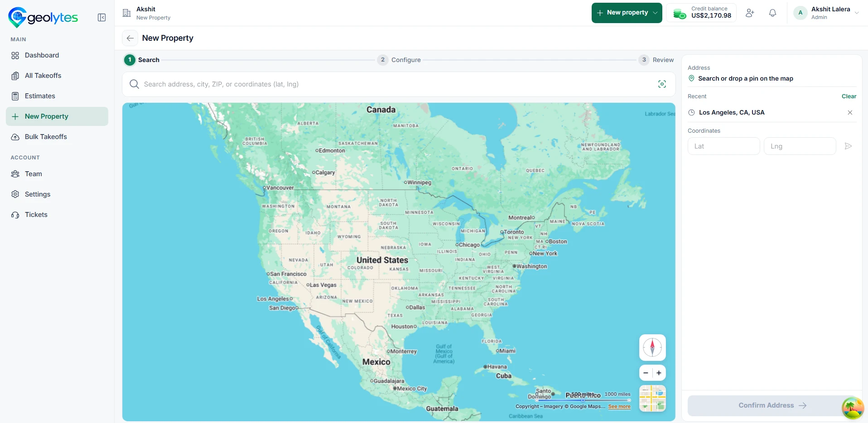Clear recent searches
Viewport: 868px width, 423px height.
[x=849, y=96]
